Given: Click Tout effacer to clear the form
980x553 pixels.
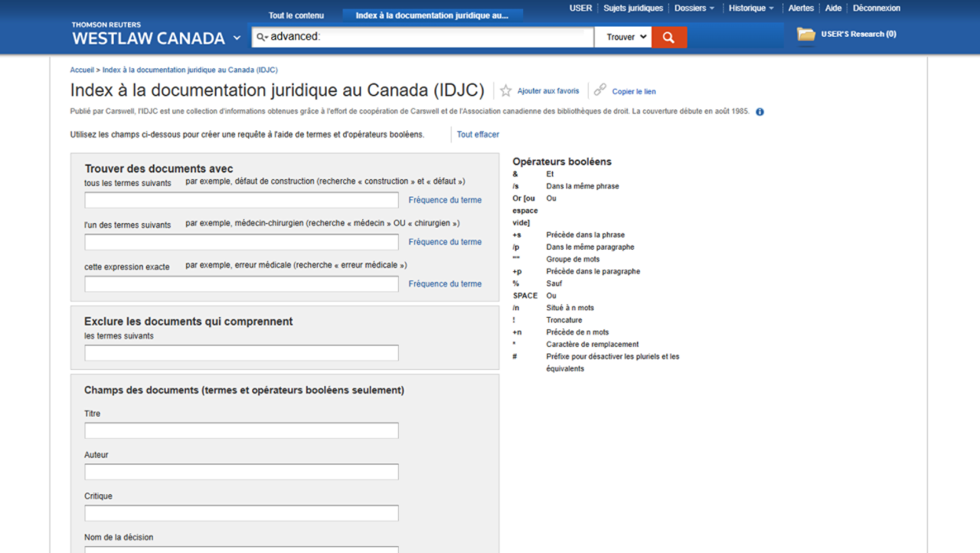Looking at the screenshot, I should tap(477, 134).
